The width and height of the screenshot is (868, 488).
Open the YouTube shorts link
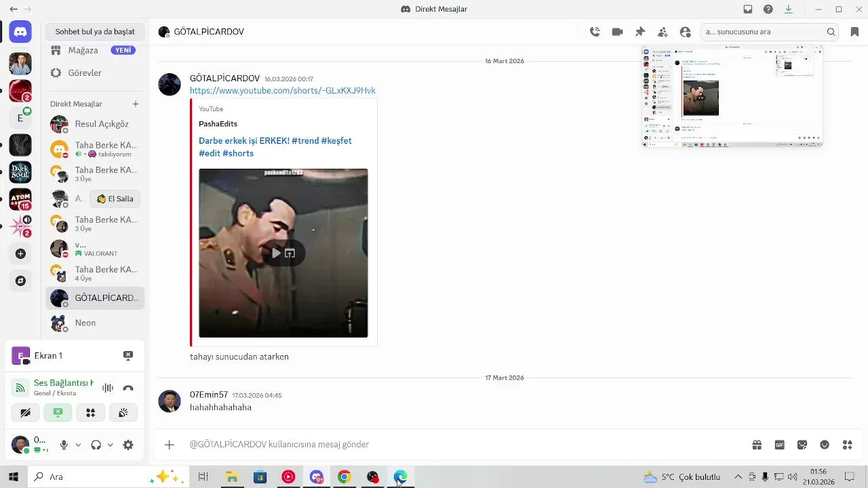(283, 91)
